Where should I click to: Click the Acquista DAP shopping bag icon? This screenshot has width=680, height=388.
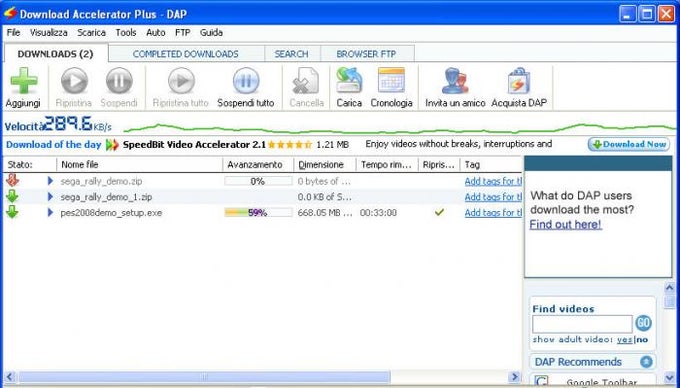coord(519,81)
